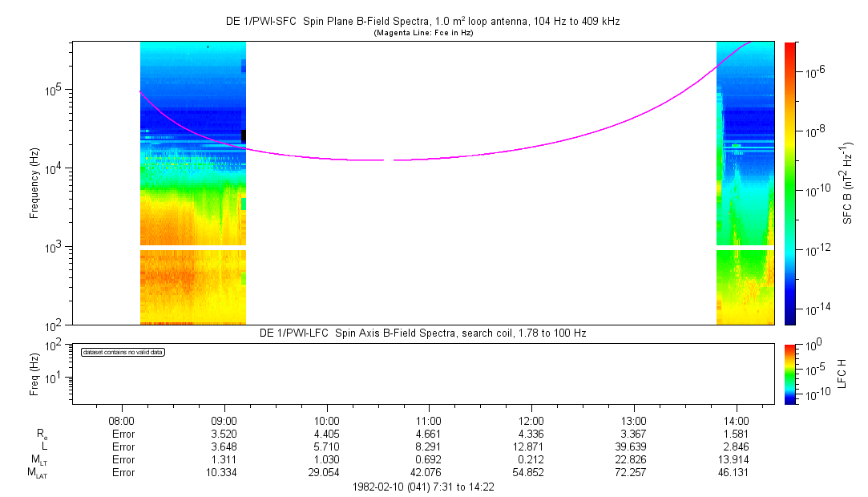Select the 13:00 time axis tick label

[x=634, y=420]
